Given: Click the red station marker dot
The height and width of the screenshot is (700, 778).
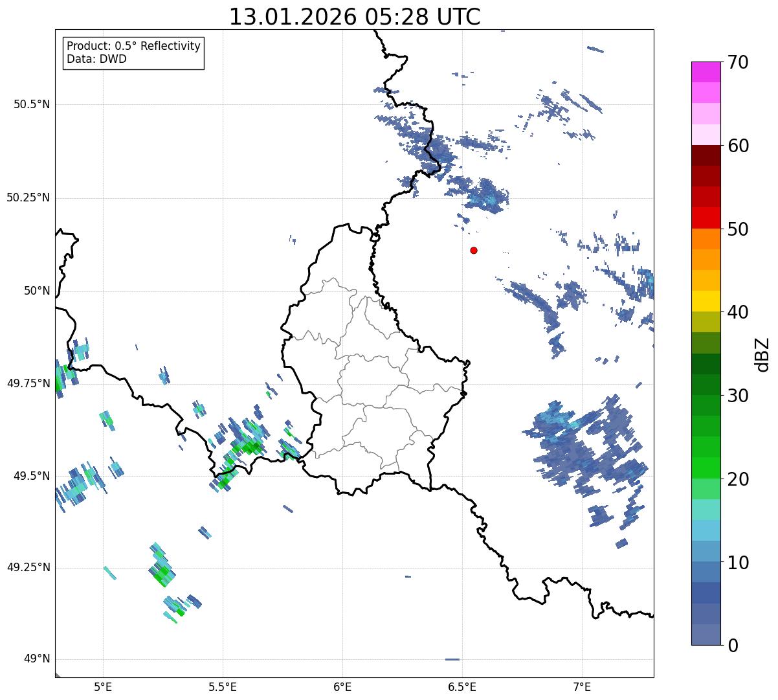Looking at the screenshot, I should [x=474, y=250].
